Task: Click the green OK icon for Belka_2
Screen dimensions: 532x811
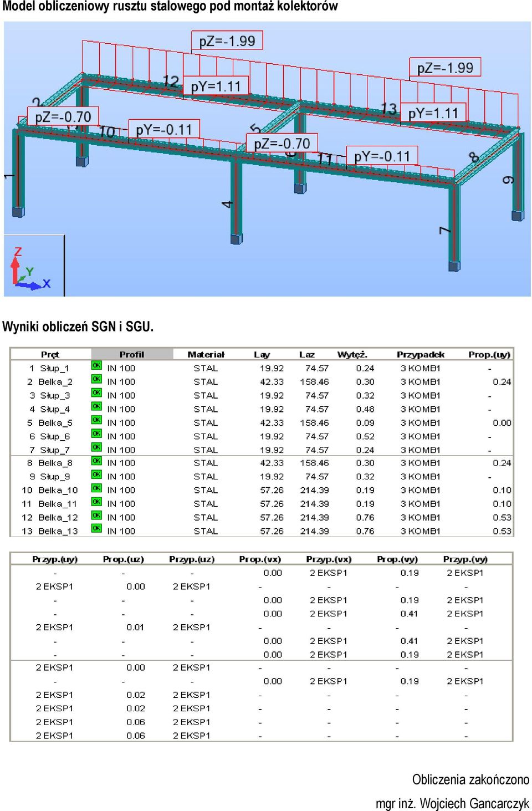Action: click(x=96, y=379)
